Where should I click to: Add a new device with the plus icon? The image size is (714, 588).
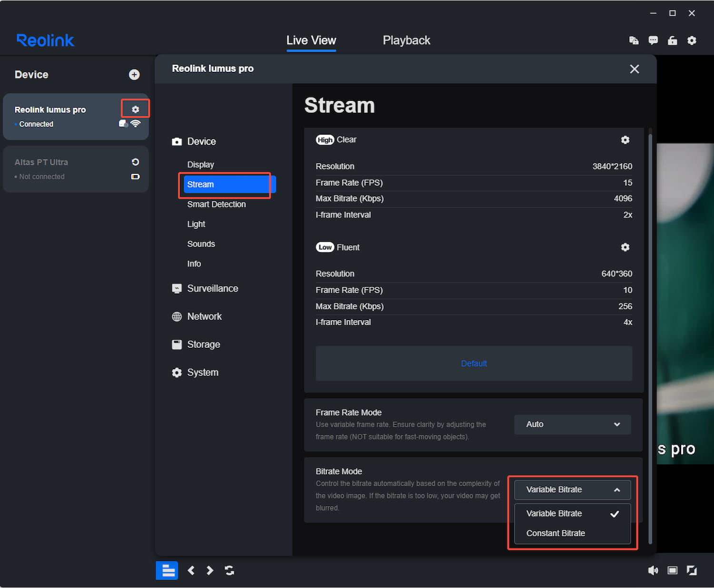(x=134, y=75)
